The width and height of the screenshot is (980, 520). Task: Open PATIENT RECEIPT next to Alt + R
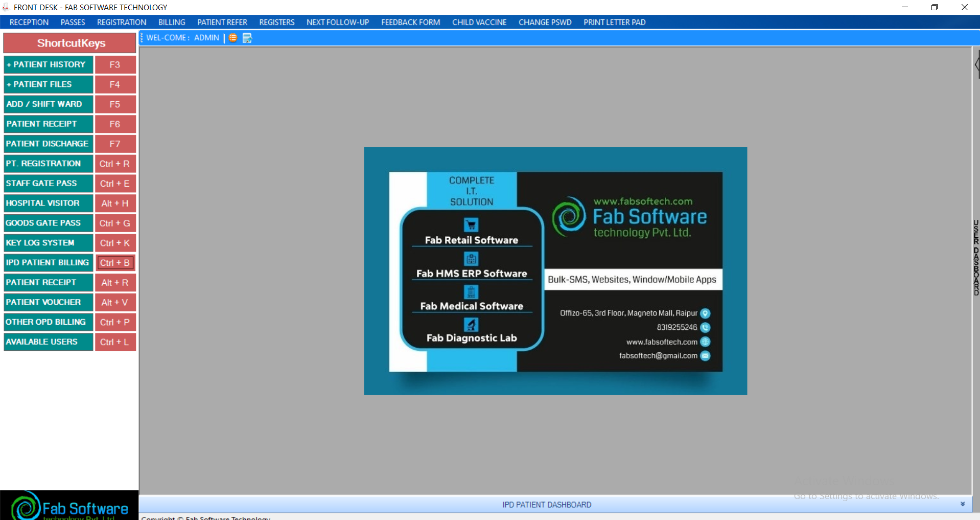(x=49, y=282)
